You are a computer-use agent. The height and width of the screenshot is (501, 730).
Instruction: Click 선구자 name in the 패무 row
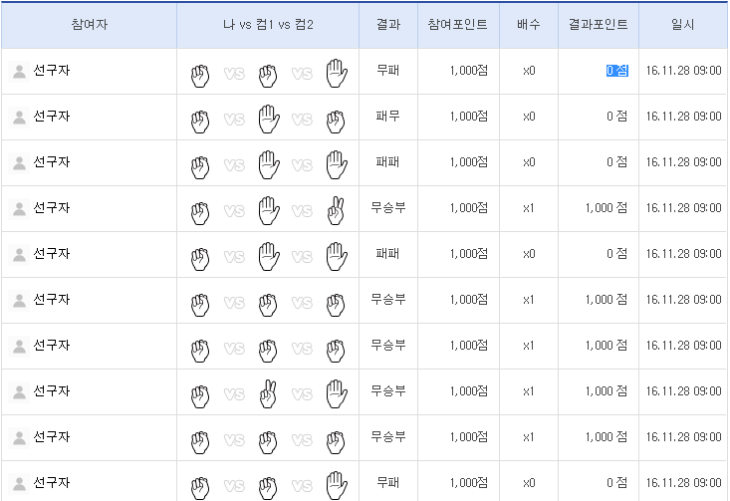(52, 116)
